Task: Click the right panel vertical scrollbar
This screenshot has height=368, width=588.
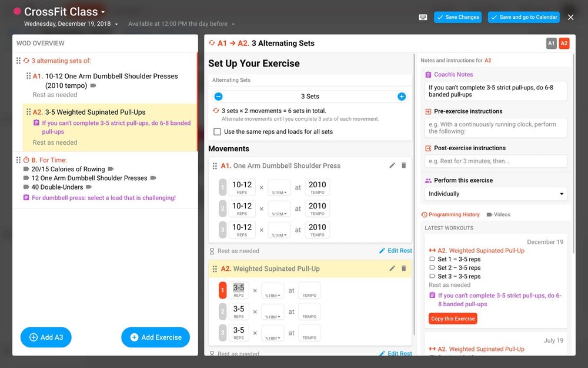Action: [574, 154]
